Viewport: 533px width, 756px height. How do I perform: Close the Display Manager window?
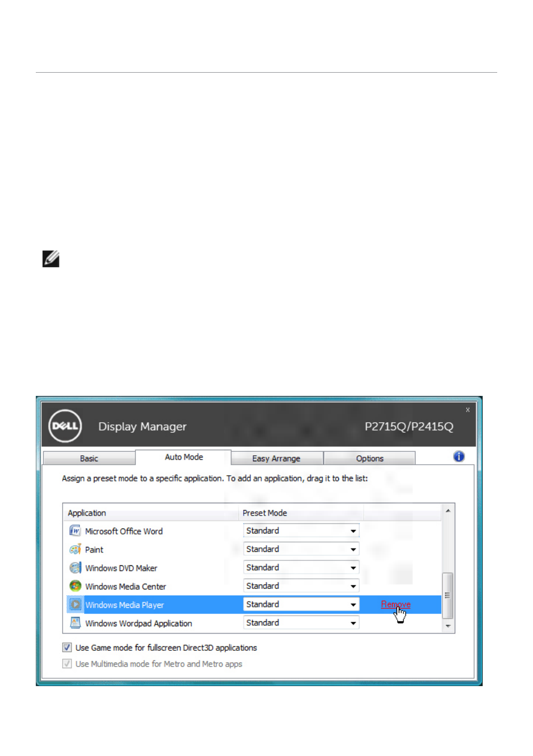click(x=468, y=410)
